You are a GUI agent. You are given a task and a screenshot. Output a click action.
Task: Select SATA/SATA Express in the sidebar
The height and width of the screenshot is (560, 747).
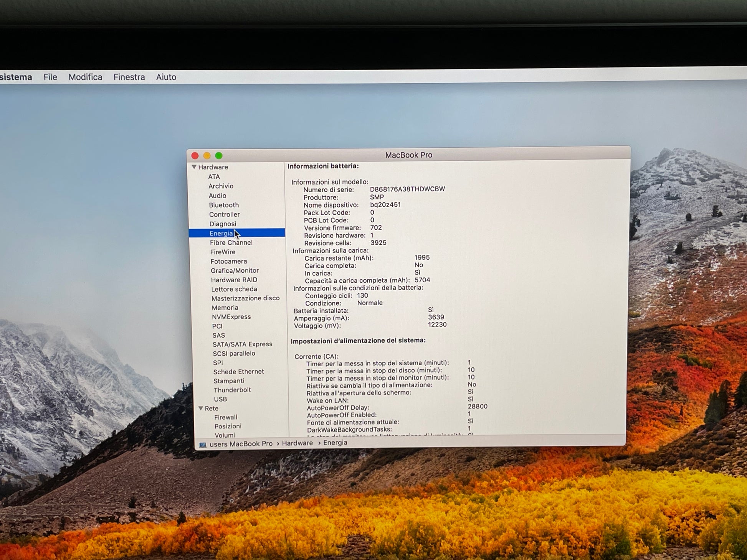(242, 344)
